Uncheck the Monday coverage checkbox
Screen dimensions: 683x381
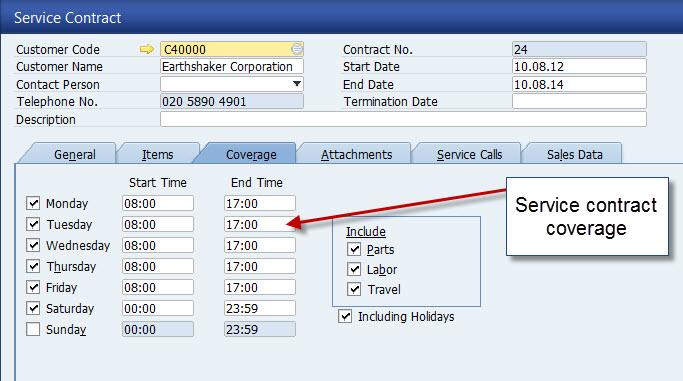point(33,203)
